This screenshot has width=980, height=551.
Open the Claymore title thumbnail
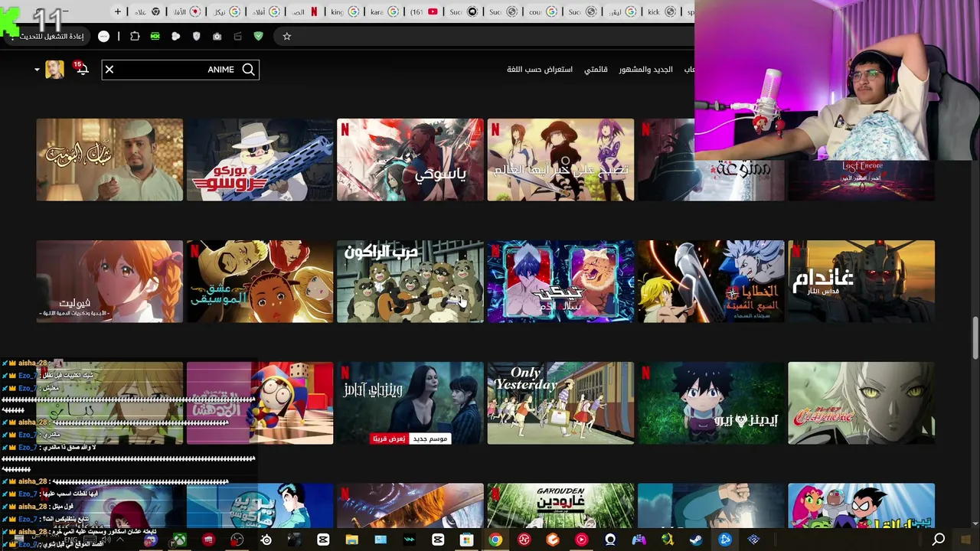coord(861,403)
